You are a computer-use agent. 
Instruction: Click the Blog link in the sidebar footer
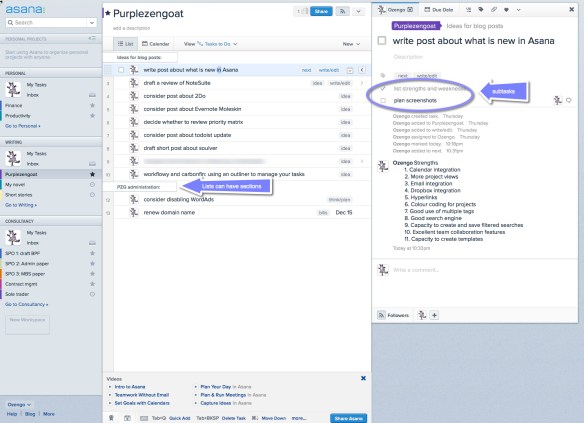point(30,414)
